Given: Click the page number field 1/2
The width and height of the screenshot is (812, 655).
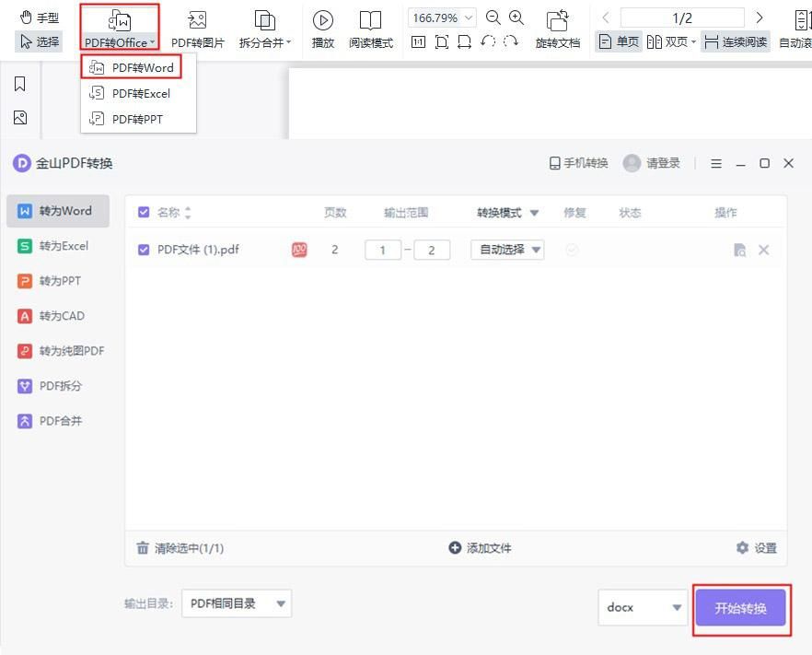Looking at the screenshot, I should 682,18.
